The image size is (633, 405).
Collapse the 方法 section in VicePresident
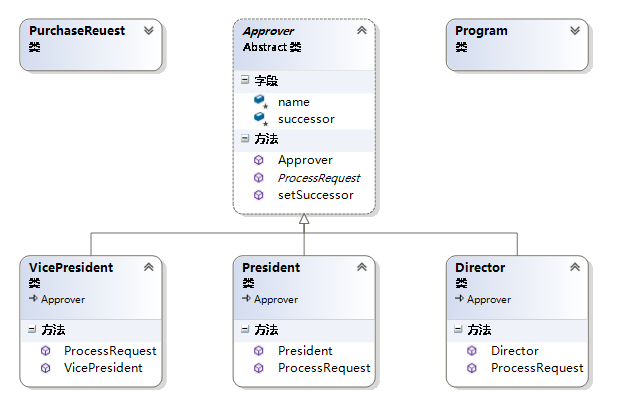(32, 329)
